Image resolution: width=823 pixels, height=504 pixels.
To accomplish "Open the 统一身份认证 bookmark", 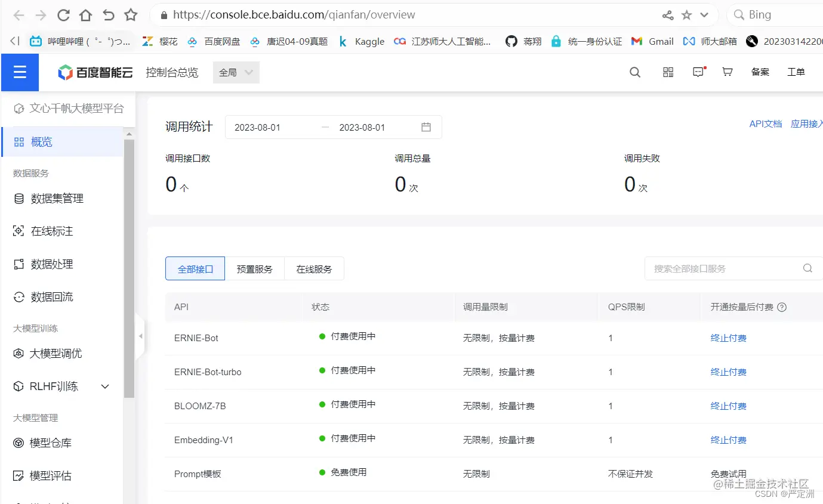I will coord(587,41).
